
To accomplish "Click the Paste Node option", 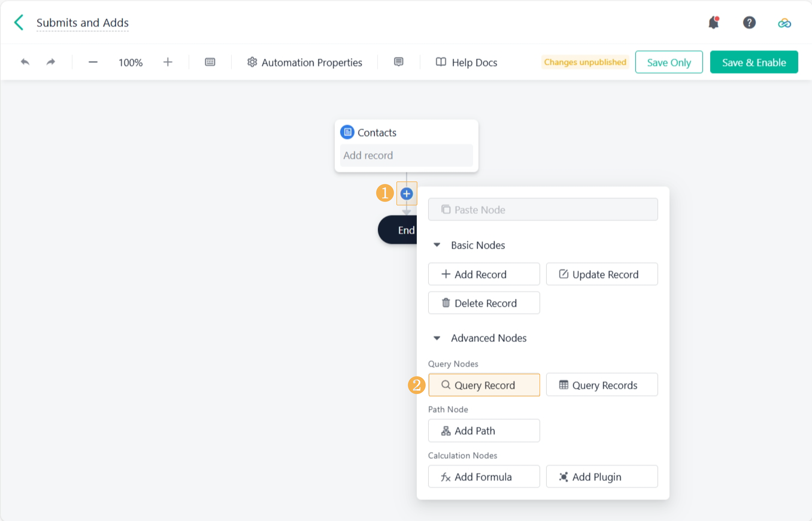I will click(x=543, y=209).
